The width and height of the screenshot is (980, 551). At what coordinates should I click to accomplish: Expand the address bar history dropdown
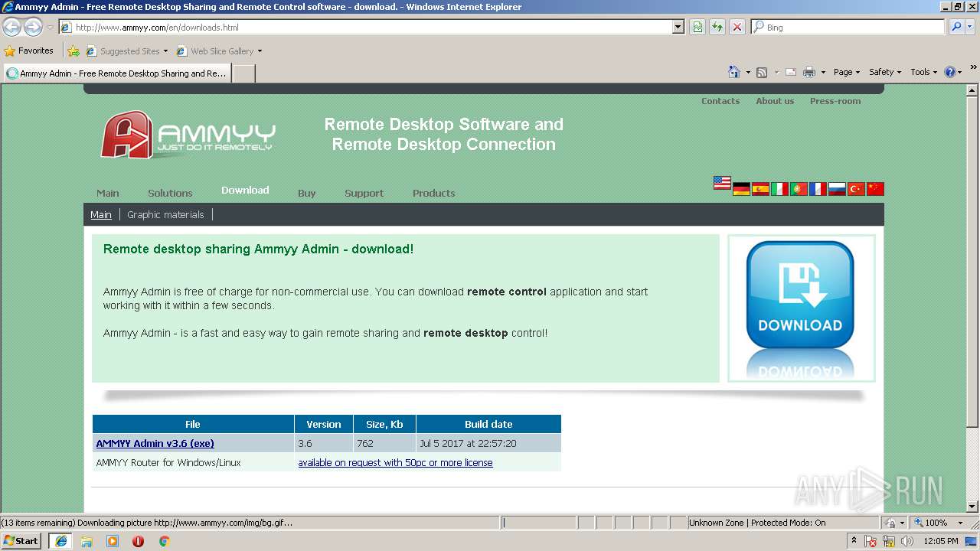coord(678,27)
